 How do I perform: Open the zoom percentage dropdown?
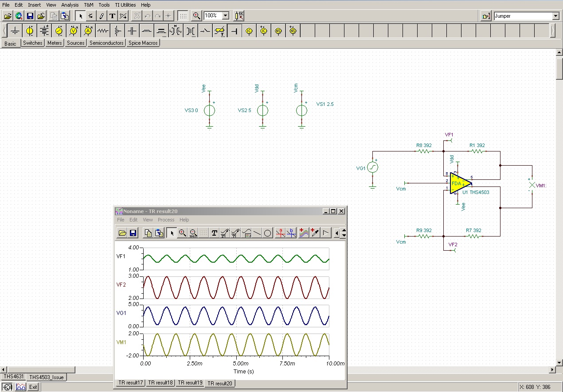tap(225, 16)
